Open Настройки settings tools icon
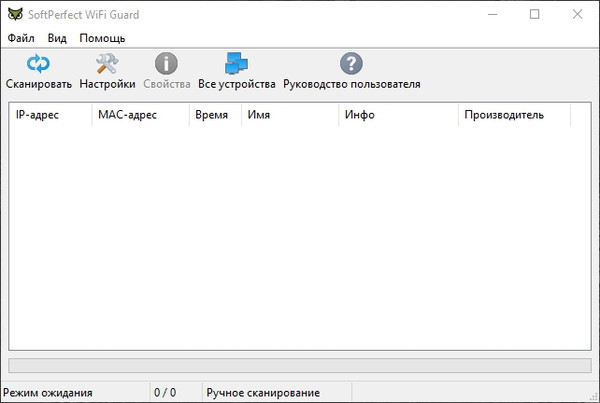The height and width of the screenshot is (403, 600). pyautogui.click(x=107, y=65)
